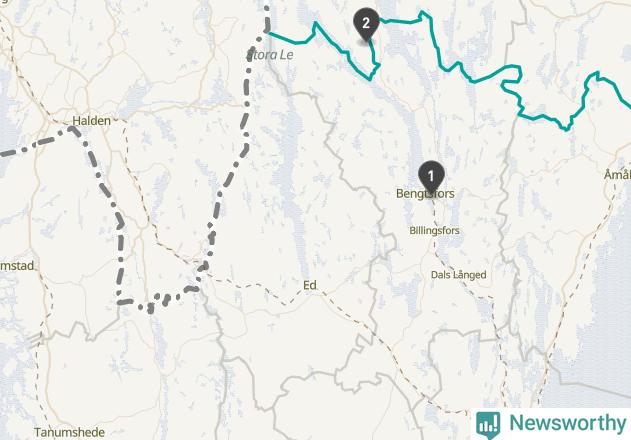Click the gray dash-dot route's southern segment
The width and height of the screenshot is (631, 440).
point(157,299)
